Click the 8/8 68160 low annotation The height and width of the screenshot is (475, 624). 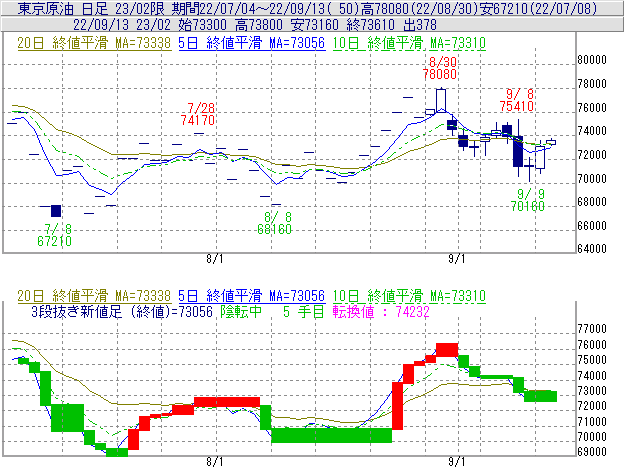pyautogui.click(x=275, y=223)
